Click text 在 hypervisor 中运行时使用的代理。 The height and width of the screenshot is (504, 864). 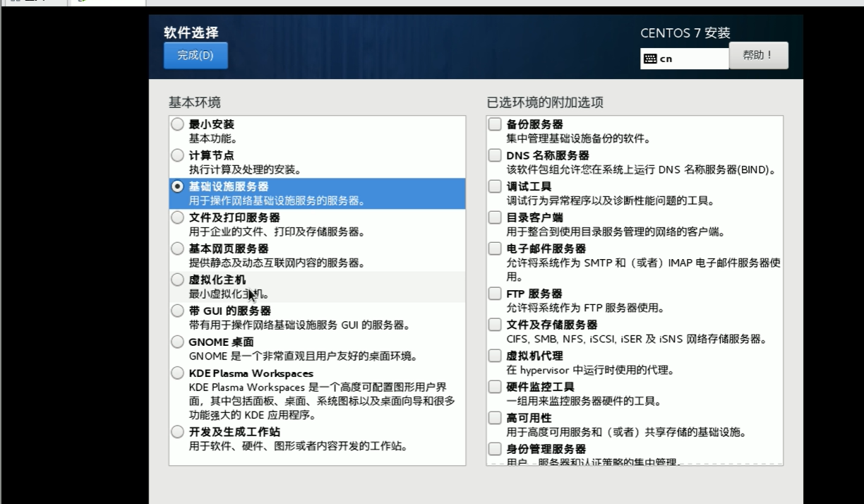click(x=590, y=371)
